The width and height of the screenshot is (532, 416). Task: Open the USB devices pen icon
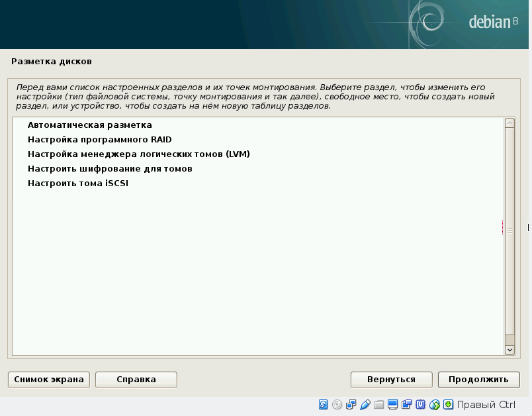(365, 405)
